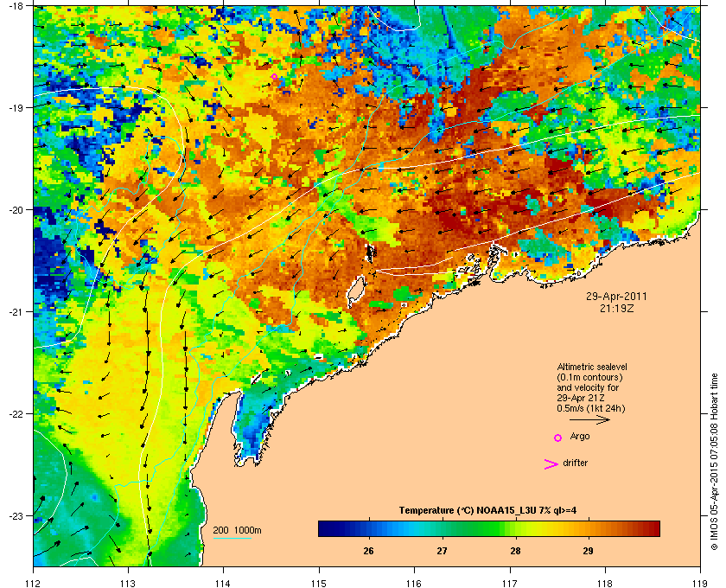Image resolution: width=726 pixels, height=588 pixels.
Task: Click the longitude axis label '113'
Action: coord(128,583)
